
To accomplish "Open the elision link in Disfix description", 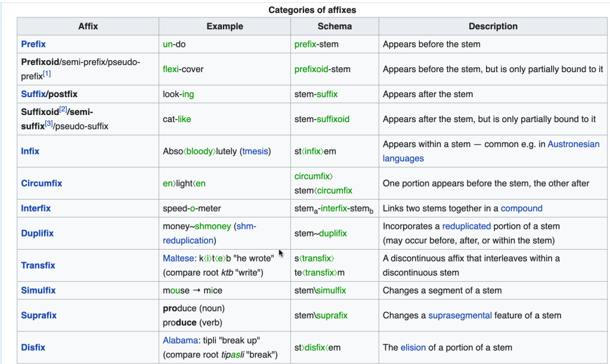I will (x=413, y=348).
